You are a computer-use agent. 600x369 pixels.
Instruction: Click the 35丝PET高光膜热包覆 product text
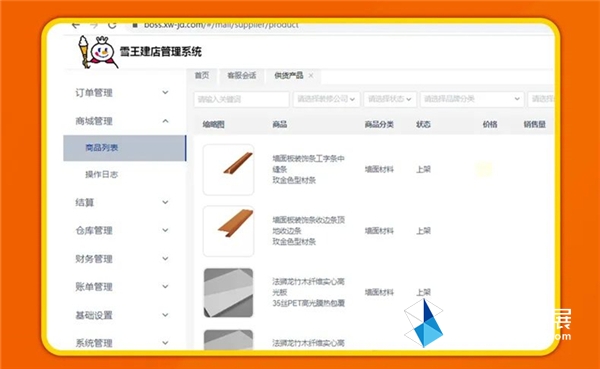coord(309,303)
